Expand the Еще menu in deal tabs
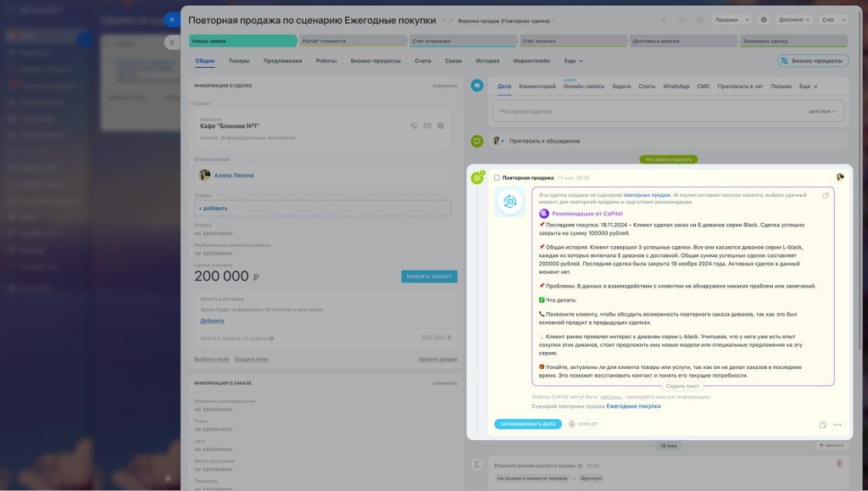 [573, 61]
